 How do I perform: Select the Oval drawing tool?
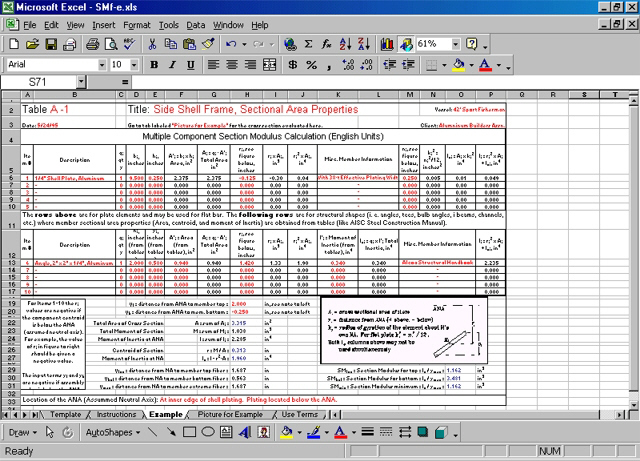coord(208,432)
